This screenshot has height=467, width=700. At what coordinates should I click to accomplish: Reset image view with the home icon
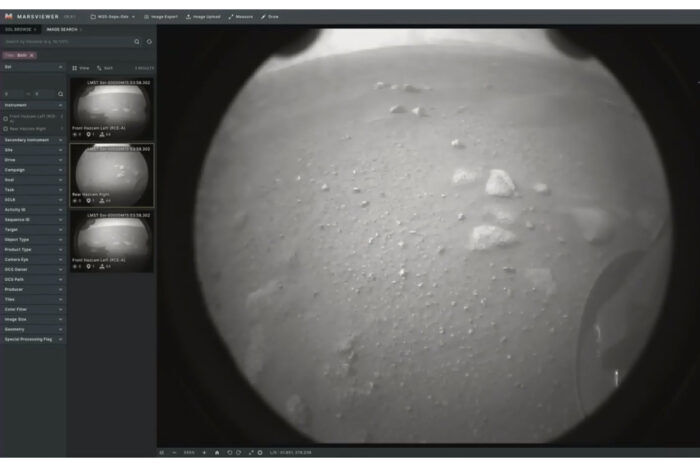coord(216,453)
